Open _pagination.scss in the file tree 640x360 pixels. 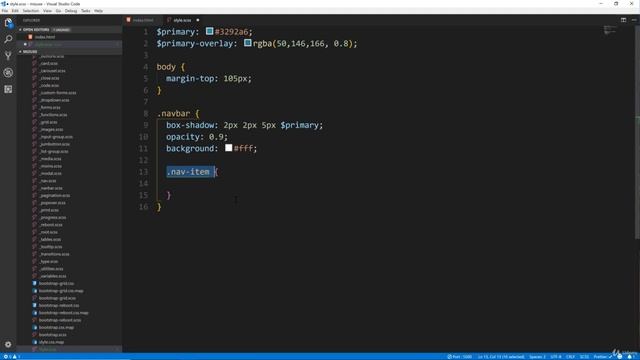coord(55,196)
